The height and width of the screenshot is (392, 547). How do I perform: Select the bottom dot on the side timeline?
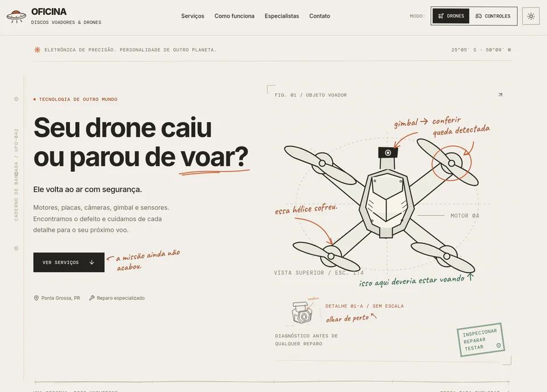coord(16,248)
